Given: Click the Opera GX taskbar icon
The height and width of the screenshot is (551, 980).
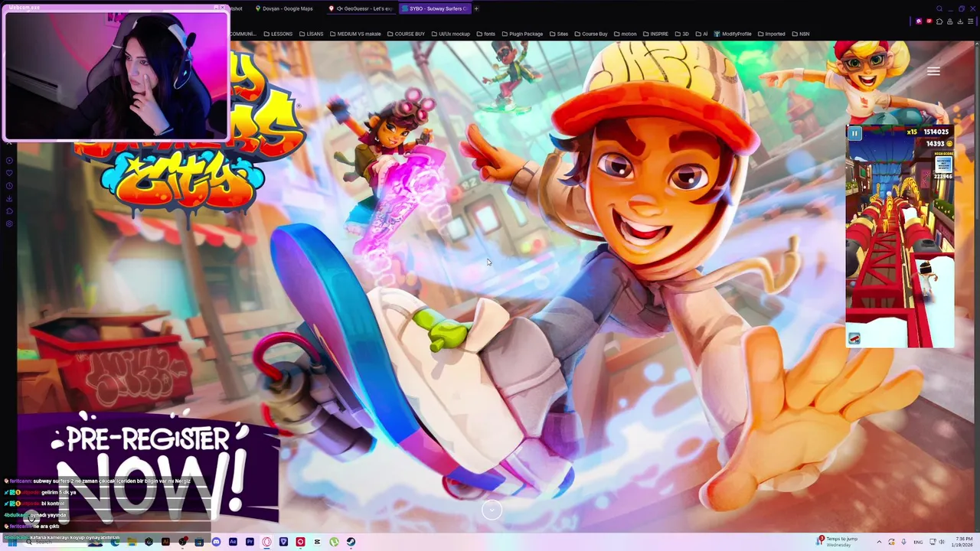Looking at the screenshot, I should point(266,542).
